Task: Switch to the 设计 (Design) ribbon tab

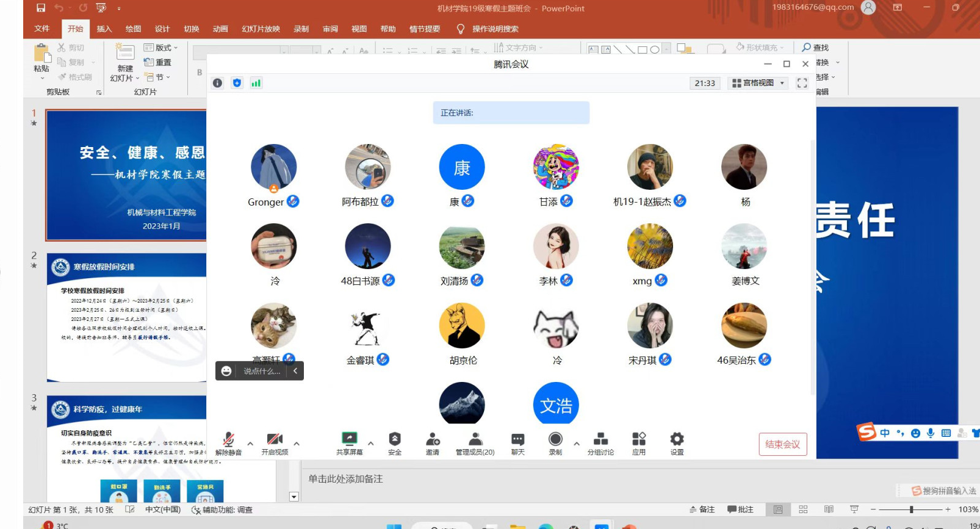Action: coord(162,29)
